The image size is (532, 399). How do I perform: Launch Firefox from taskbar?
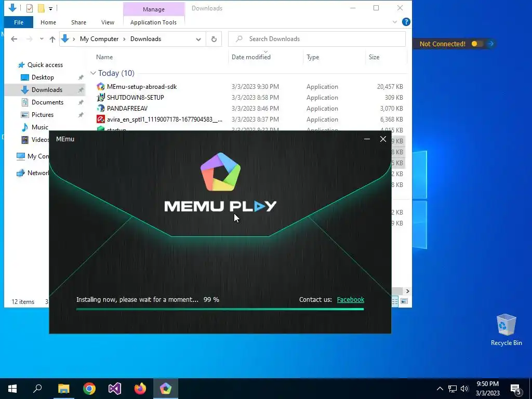pos(140,389)
